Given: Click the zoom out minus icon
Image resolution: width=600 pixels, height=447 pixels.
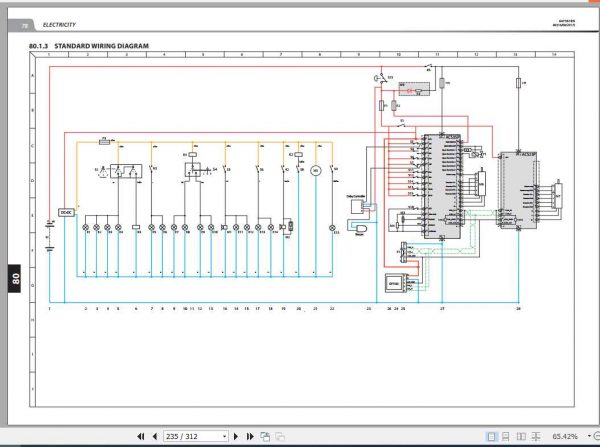Looking at the screenshot, I should pyautogui.click(x=596, y=436).
